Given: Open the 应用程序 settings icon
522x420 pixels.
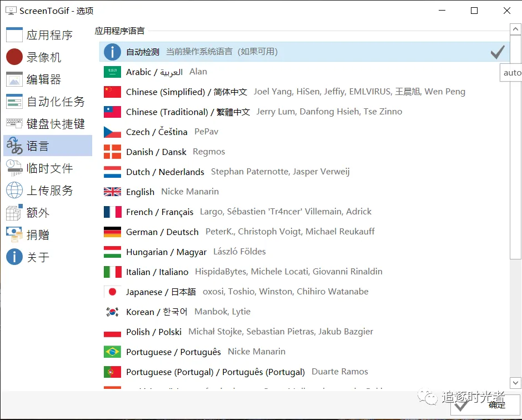Looking at the screenshot, I should (14, 34).
